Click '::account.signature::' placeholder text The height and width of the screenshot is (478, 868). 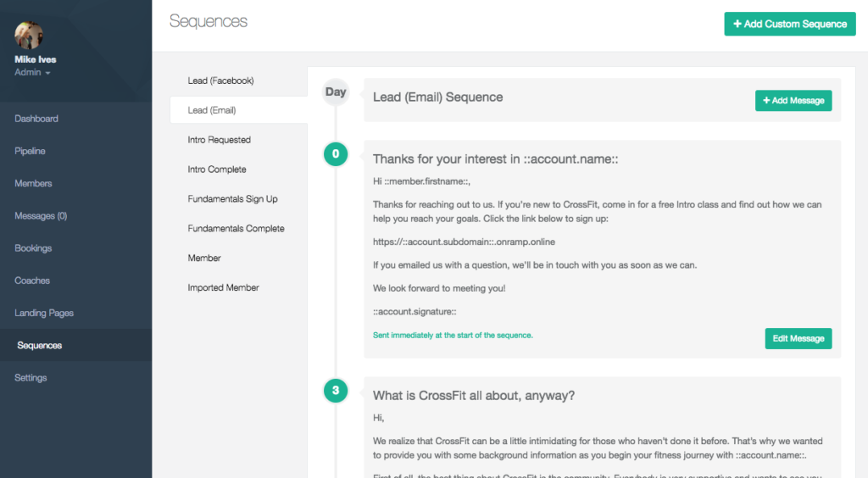pyautogui.click(x=414, y=312)
